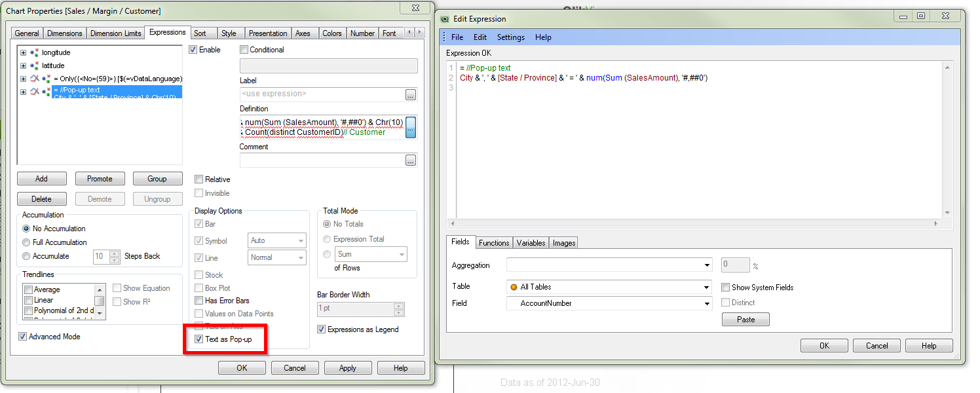Viewport: 980px width, 393px height.
Task: Click the line chart icon on the Only() expression row
Action: [35, 79]
